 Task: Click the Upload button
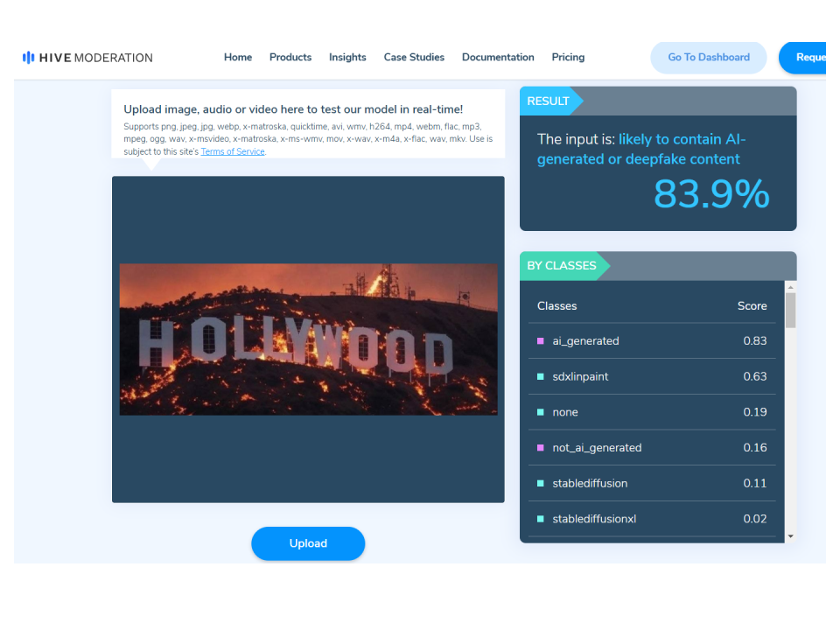click(308, 543)
